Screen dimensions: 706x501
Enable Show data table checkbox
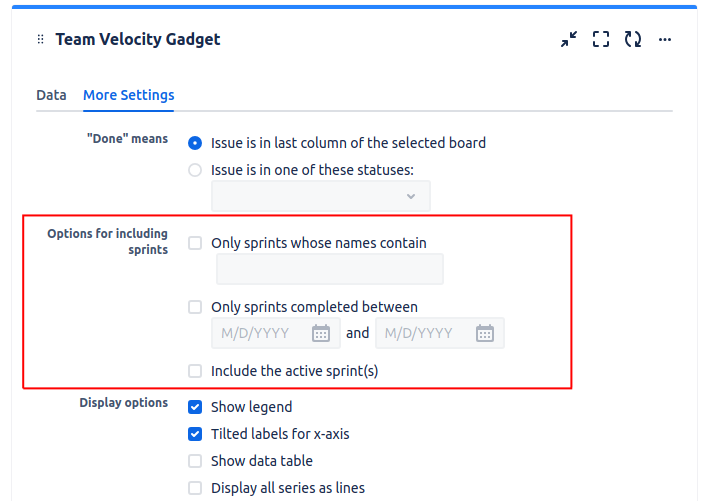point(195,461)
